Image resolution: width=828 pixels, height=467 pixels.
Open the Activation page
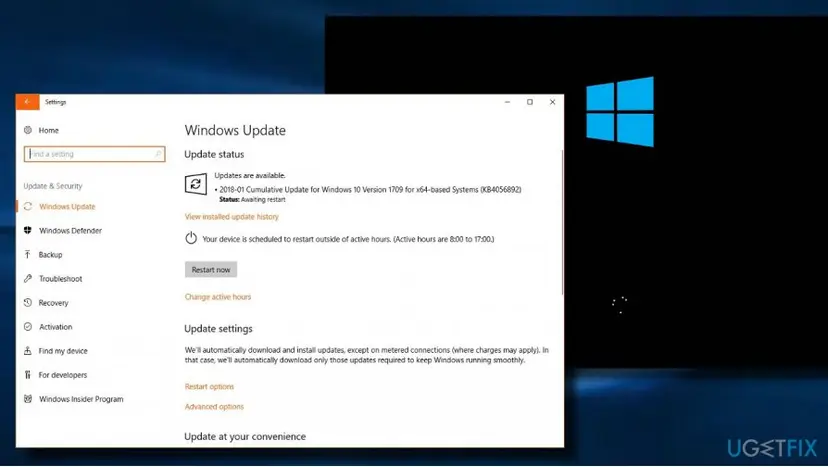[55, 326]
